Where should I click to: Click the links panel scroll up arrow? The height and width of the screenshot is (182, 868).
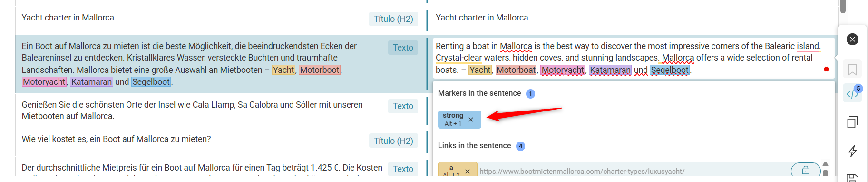tap(825, 164)
